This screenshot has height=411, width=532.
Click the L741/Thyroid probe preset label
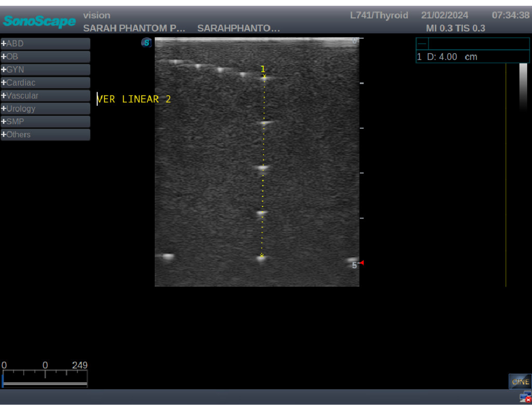(379, 16)
